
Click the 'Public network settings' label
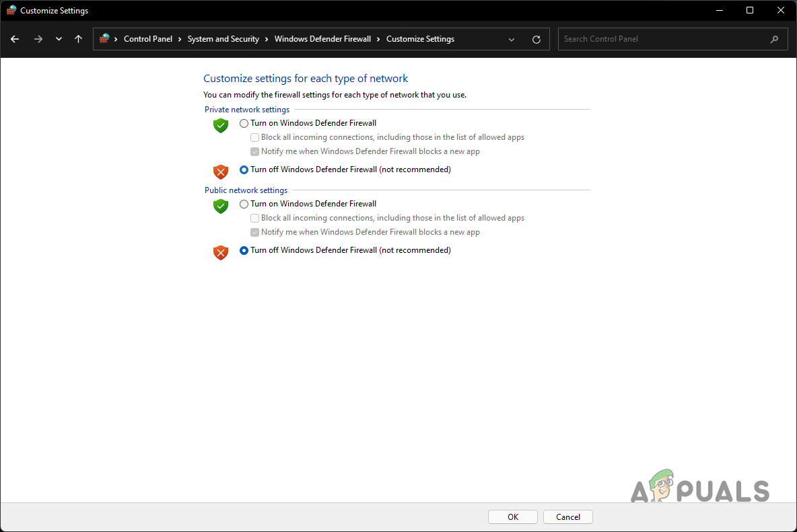pyautogui.click(x=246, y=190)
